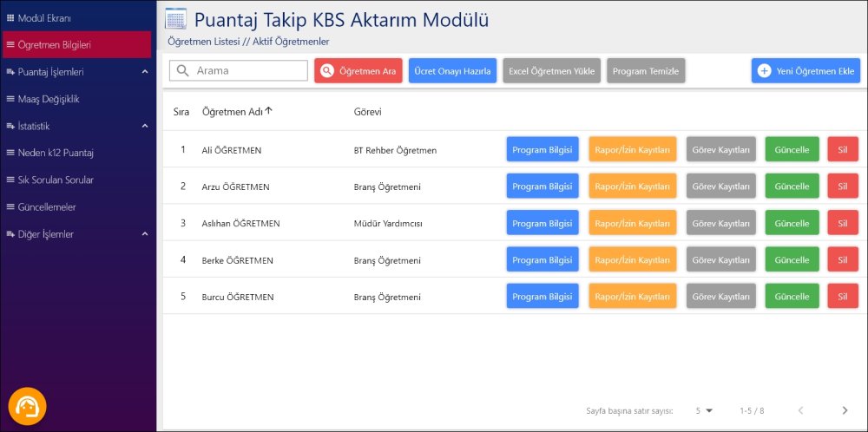The width and height of the screenshot is (868, 432).
Task: Delete Burcu ÖĞRETMEN with Sil button
Action: [x=842, y=297]
